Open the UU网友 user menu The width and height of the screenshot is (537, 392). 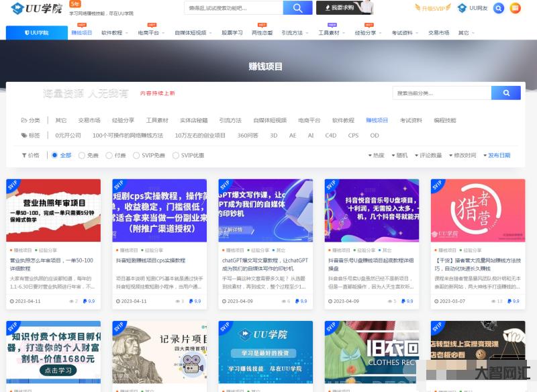(473, 8)
